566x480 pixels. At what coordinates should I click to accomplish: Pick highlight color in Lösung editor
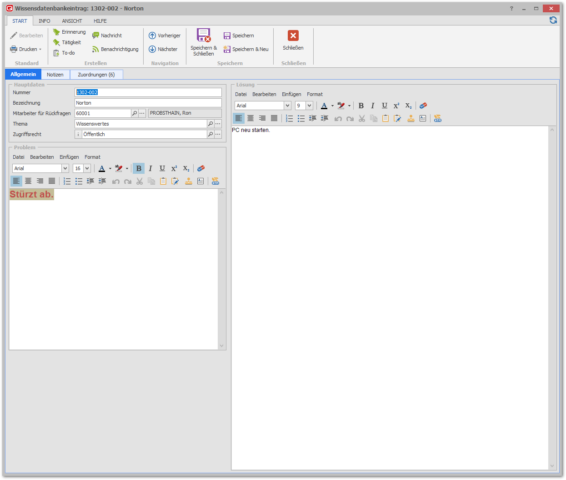pos(341,105)
